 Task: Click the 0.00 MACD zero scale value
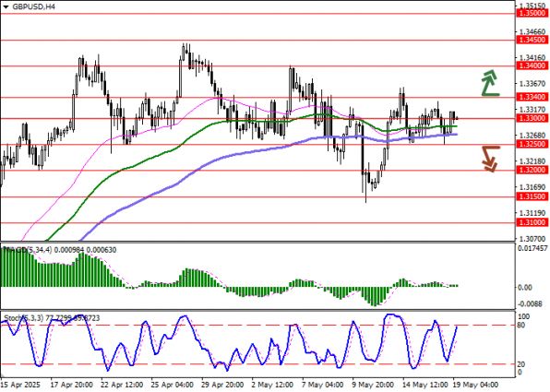[x=525, y=288]
